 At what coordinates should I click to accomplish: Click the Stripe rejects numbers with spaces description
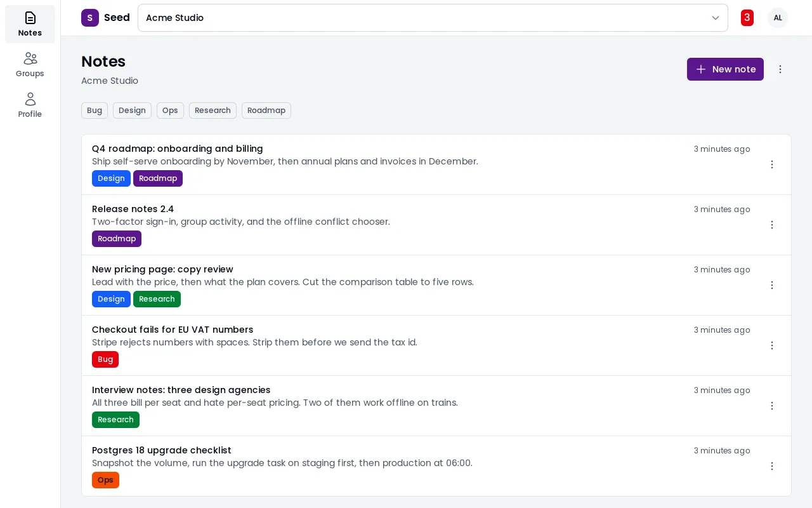[x=254, y=342]
